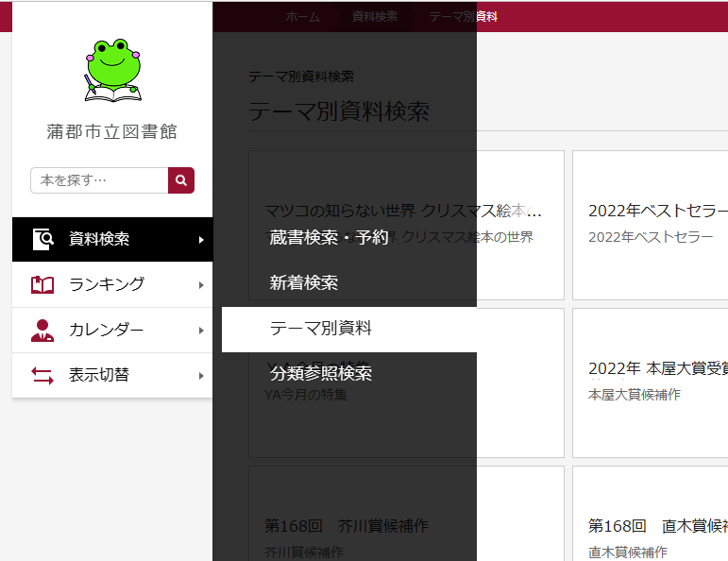Click the ランキング open book icon
The image size is (728, 561).
42,284
